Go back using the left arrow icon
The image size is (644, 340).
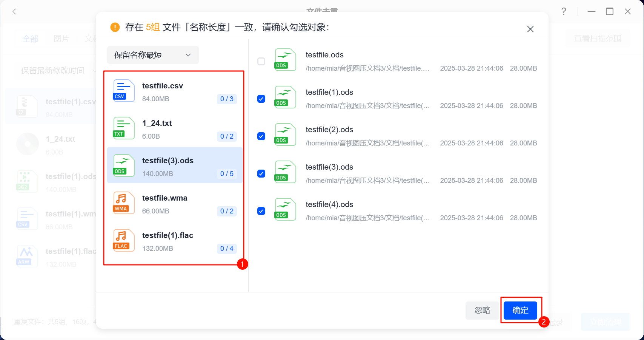click(x=14, y=11)
